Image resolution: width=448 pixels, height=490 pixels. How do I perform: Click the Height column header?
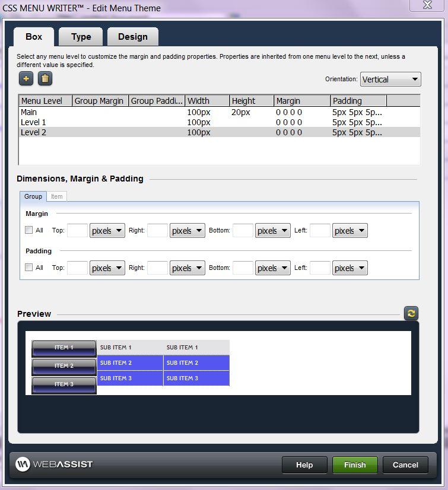click(x=252, y=101)
